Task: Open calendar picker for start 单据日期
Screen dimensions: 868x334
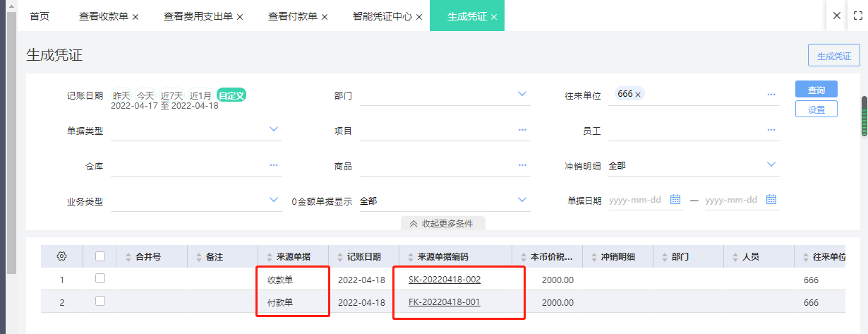Action: click(675, 200)
